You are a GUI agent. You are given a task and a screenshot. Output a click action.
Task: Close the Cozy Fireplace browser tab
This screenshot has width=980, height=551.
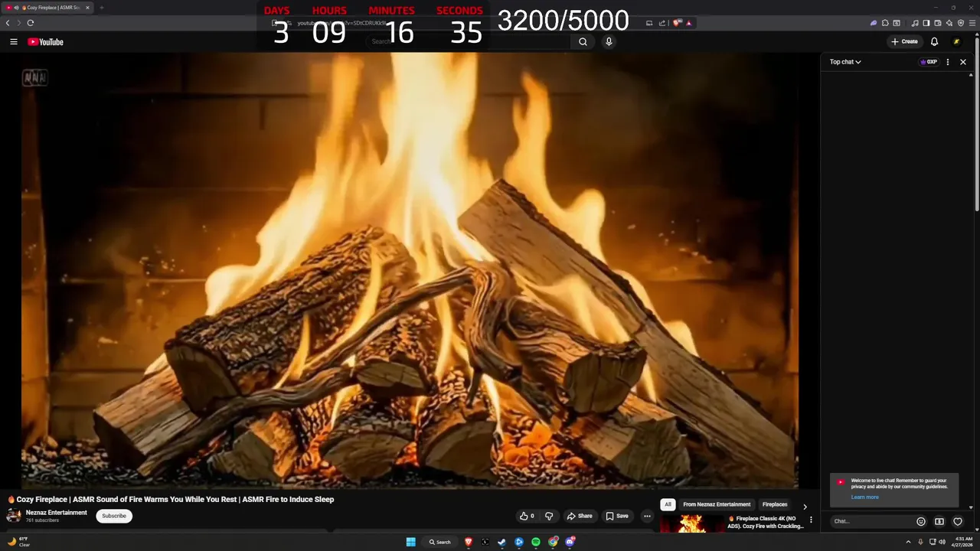(x=87, y=8)
